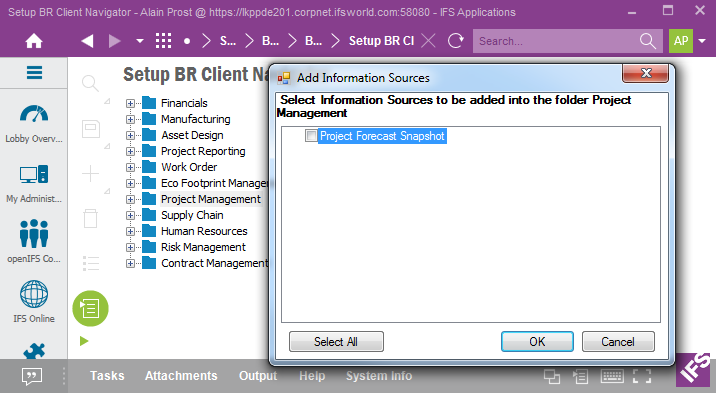This screenshot has height=393, width=716.
Task: Select the Risk Management folder
Action: 203,247
